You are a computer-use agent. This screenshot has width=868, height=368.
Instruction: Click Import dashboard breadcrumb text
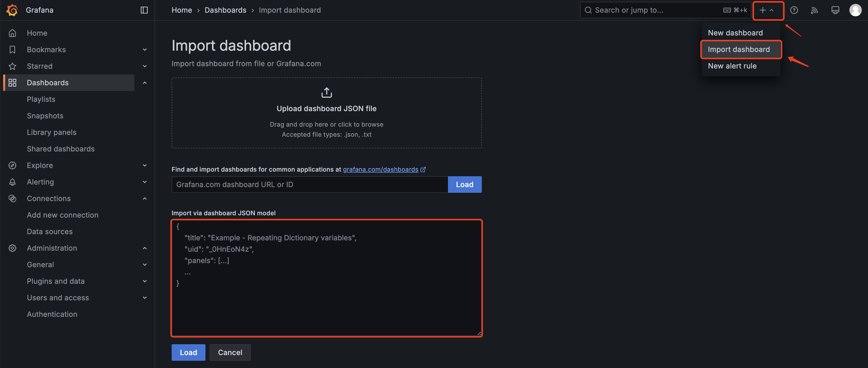pyautogui.click(x=290, y=10)
